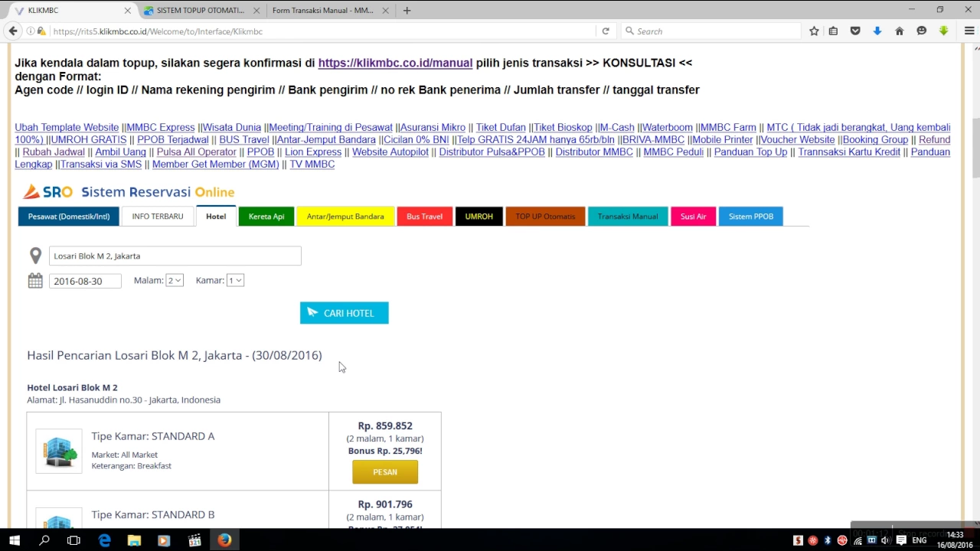Open the Pocket icon in toolbar
The image size is (980, 551).
pyautogui.click(x=855, y=31)
